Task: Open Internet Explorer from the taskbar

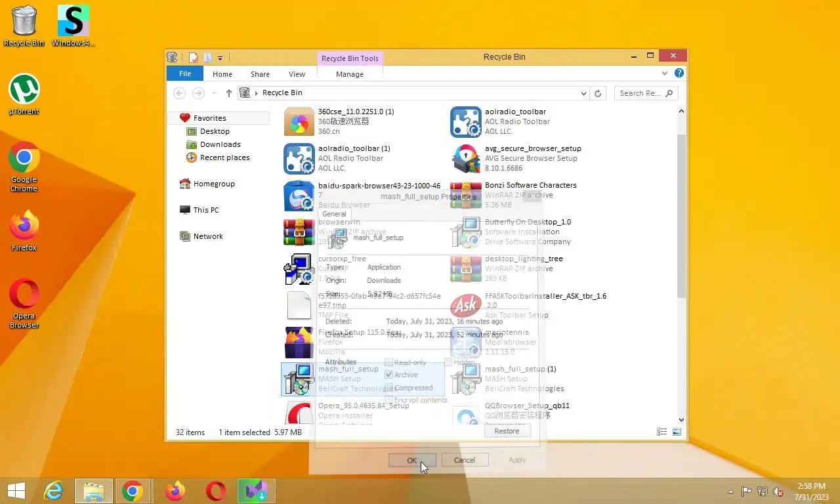Action: pyautogui.click(x=53, y=491)
